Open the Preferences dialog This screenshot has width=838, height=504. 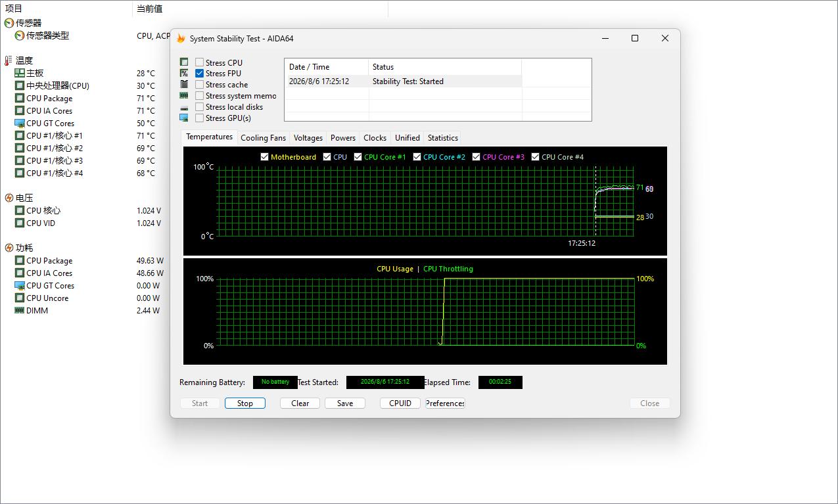point(445,403)
